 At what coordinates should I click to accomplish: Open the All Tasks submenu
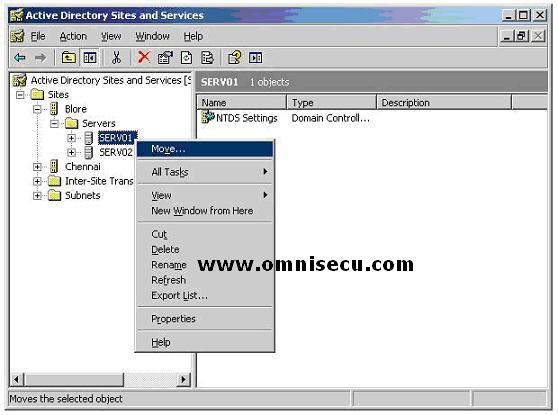(x=205, y=172)
